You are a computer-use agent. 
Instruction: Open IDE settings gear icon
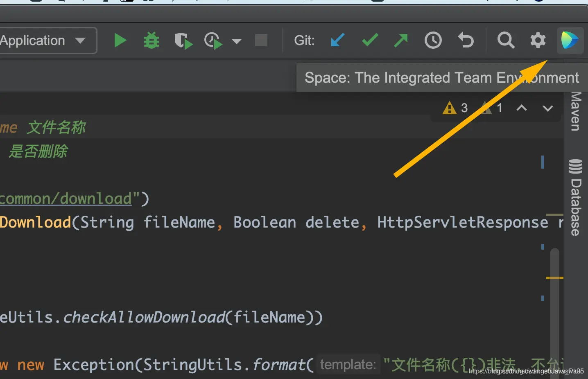pyautogui.click(x=538, y=41)
